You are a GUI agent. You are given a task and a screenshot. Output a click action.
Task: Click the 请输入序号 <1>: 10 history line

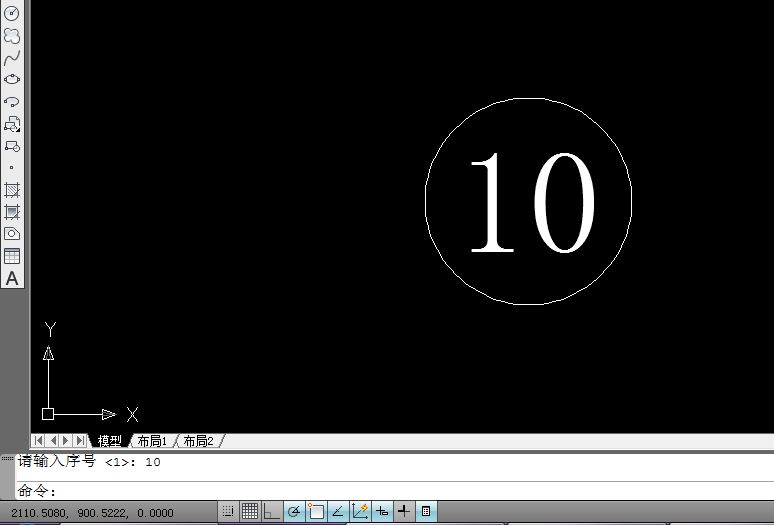click(89, 462)
